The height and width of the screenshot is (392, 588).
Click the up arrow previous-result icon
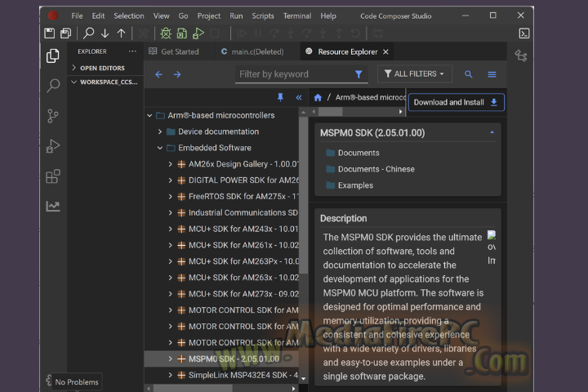(x=121, y=33)
